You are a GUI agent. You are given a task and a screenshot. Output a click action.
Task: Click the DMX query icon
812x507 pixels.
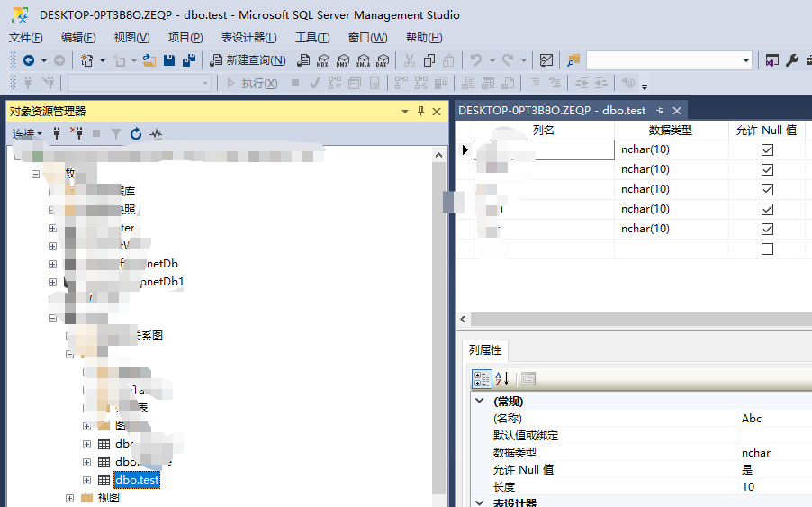343,60
